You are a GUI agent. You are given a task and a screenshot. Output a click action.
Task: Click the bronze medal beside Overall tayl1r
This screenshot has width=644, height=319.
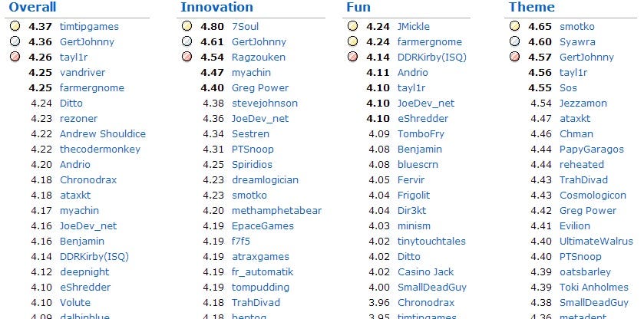(15, 57)
